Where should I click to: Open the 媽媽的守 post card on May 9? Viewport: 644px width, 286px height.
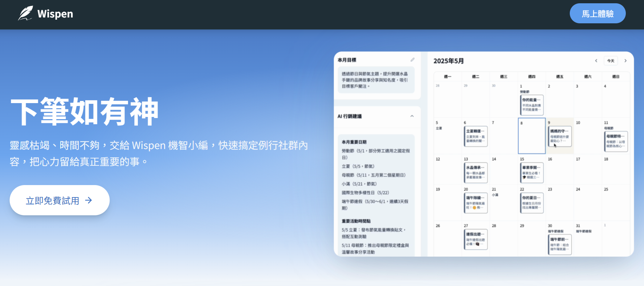(x=560, y=136)
